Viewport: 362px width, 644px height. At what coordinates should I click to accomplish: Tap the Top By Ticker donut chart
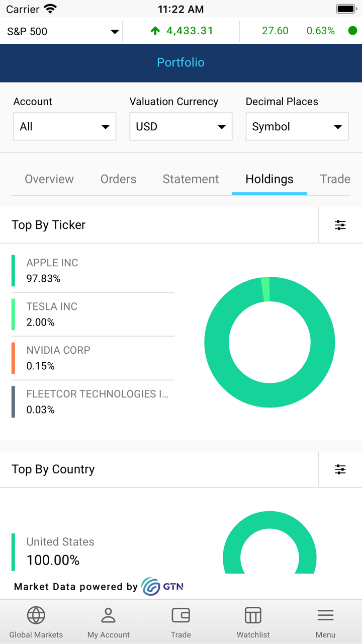click(x=269, y=342)
